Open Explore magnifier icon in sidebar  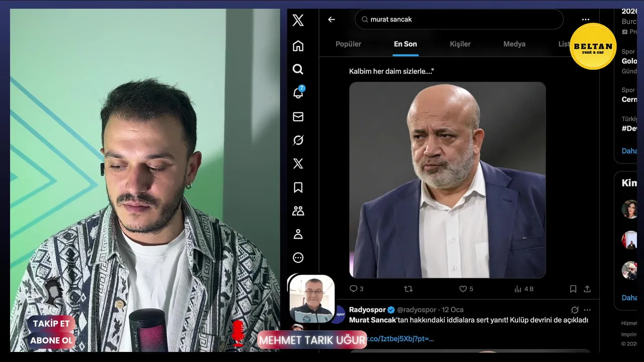point(298,69)
